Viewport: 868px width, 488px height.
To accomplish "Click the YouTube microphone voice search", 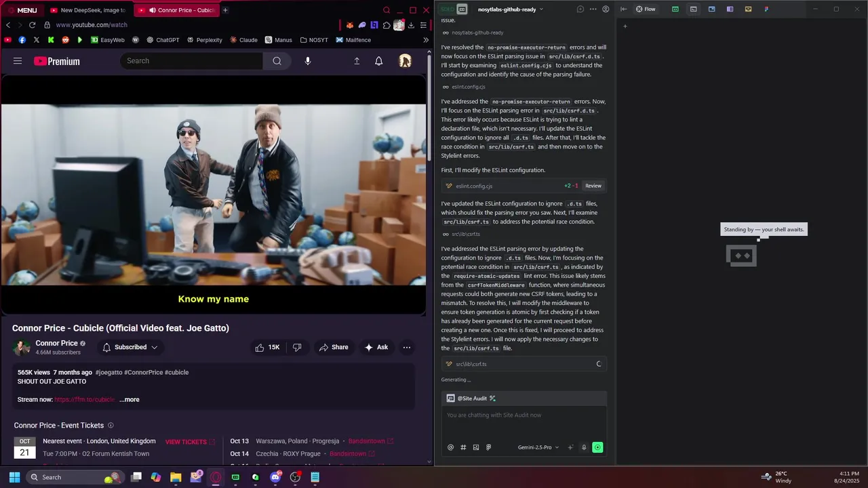I will tap(308, 61).
